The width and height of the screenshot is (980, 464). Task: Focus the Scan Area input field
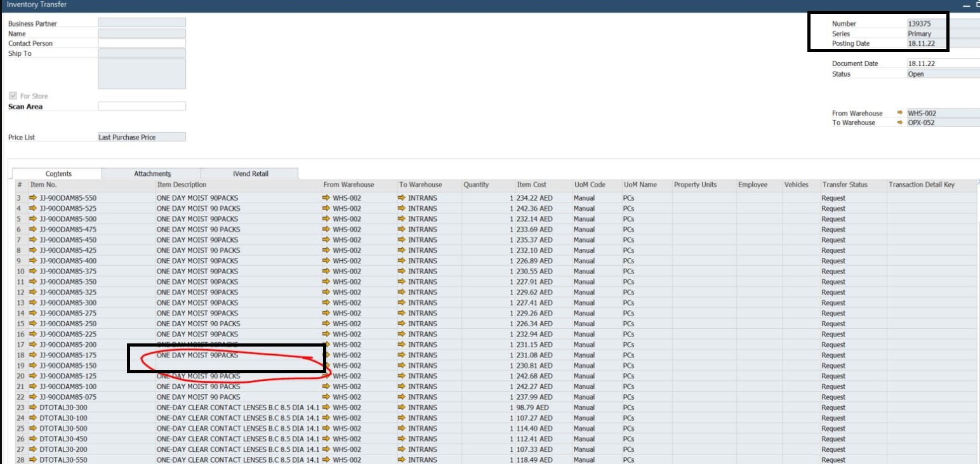[142, 107]
